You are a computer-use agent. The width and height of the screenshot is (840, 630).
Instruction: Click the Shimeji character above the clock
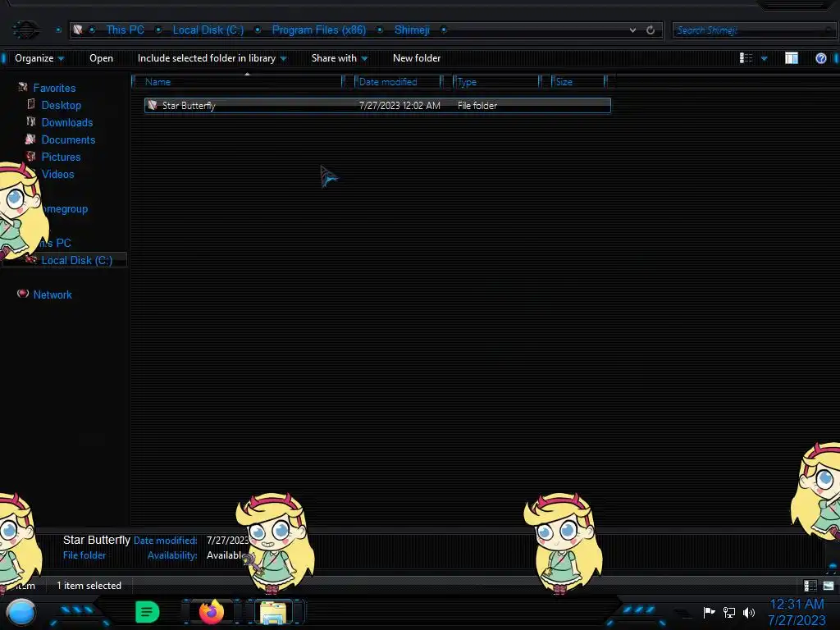click(815, 492)
